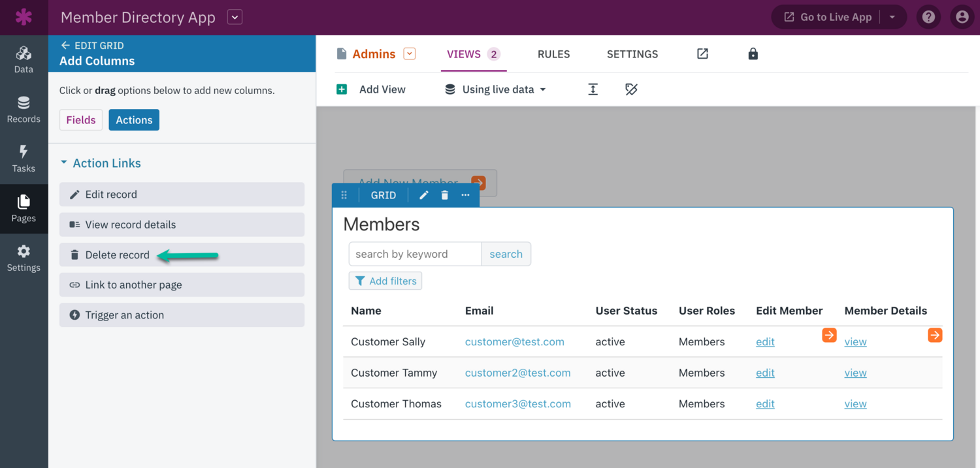Delete the Members grid using the trash icon
Viewport: 980px width, 468px height.
tap(444, 195)
